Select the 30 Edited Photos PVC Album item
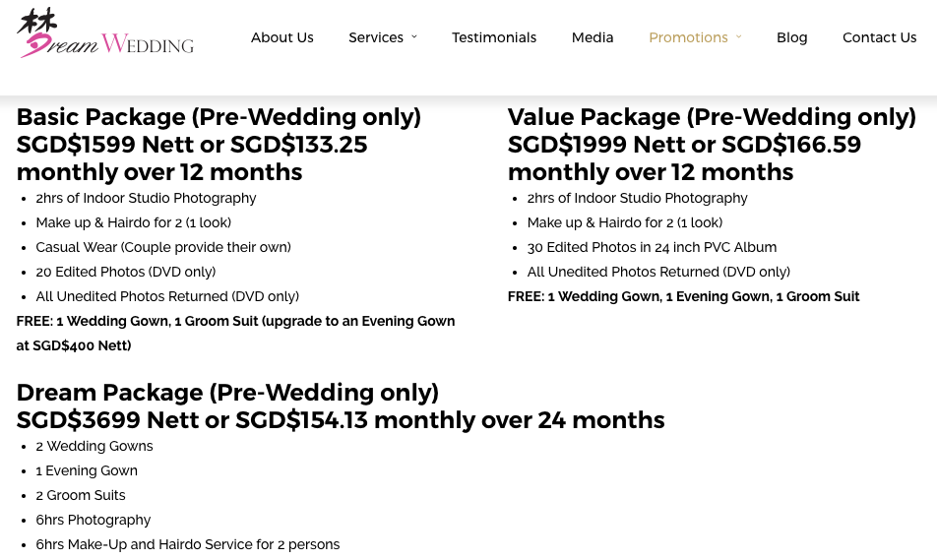 pyautogui.click(x=652, y=247)
